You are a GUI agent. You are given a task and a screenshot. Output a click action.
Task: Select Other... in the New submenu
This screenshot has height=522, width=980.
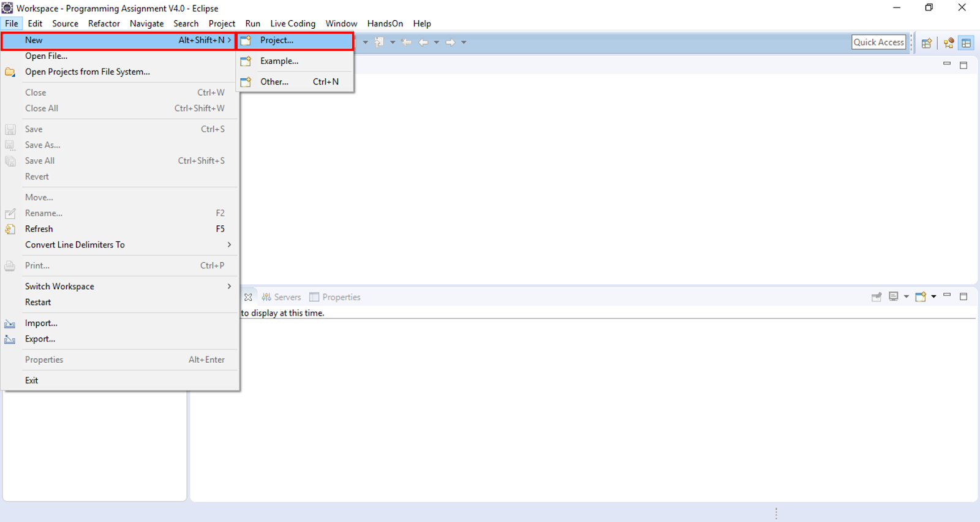[x=295, y=81]
